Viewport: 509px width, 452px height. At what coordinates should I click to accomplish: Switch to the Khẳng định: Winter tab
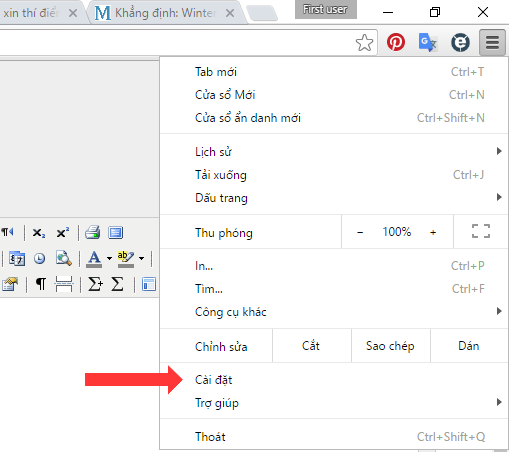(x=165, y=13)
